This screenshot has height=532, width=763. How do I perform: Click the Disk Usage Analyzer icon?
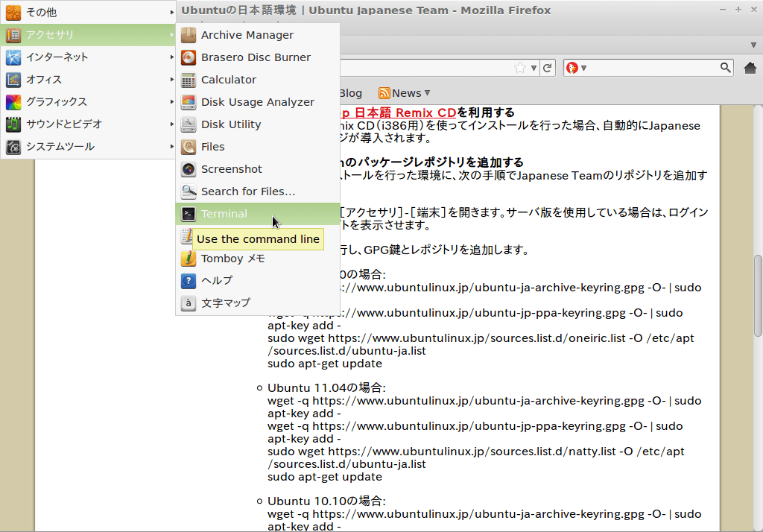189,102
